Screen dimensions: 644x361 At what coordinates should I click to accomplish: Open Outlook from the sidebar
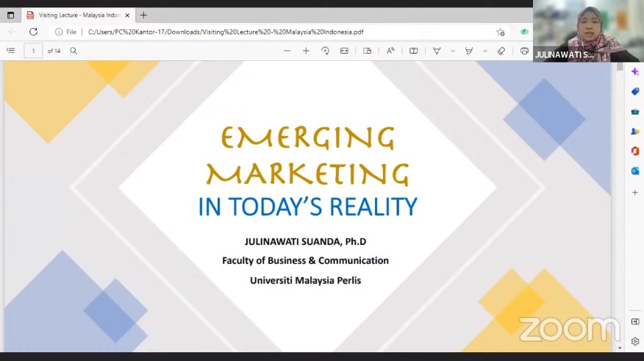(635, 171)
